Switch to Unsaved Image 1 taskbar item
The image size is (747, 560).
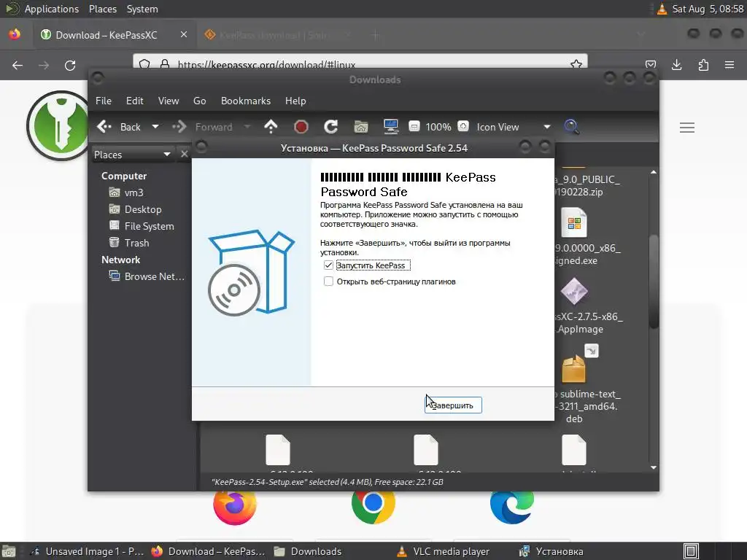tap(87, 551)
